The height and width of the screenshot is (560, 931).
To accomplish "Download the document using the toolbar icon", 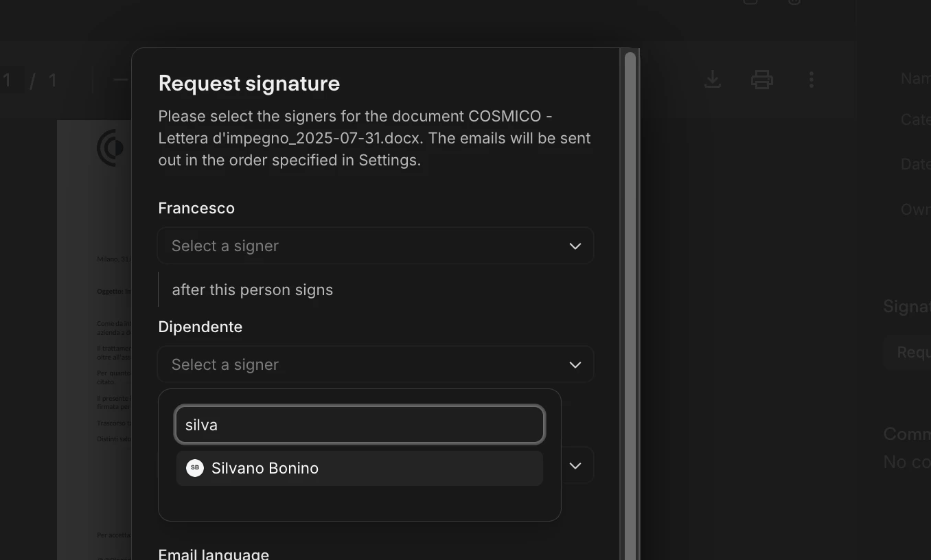I will [x=713, y=80].
